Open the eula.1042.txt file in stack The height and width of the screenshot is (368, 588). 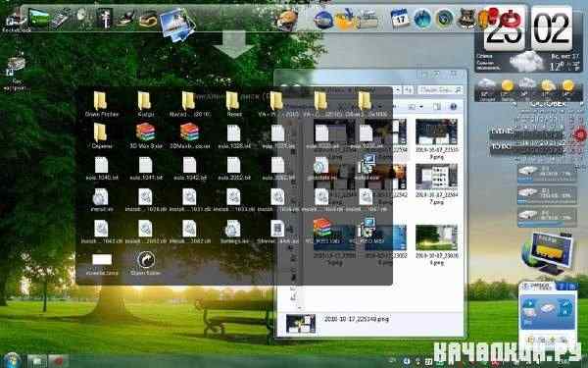click(189, 168)
